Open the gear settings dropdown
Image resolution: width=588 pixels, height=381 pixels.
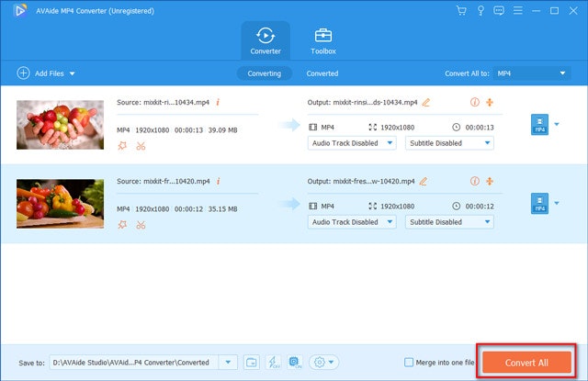(x=323, y=363)
